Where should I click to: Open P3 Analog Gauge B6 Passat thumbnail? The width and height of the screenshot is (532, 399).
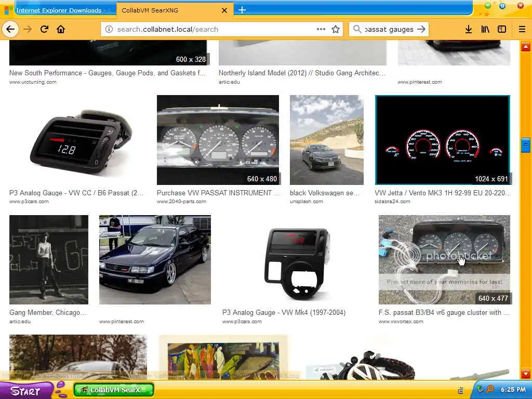tap(81, 140)
